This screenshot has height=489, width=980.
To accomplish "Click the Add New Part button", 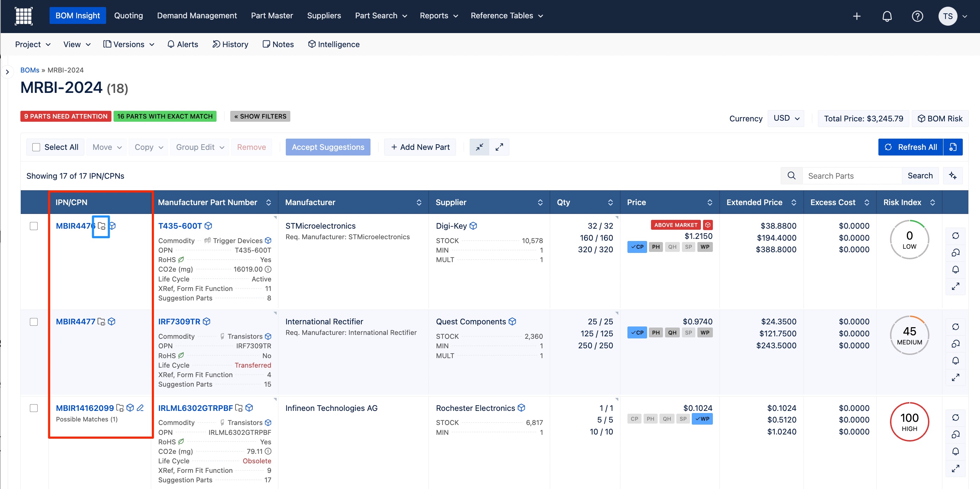I will coord(420,147).
